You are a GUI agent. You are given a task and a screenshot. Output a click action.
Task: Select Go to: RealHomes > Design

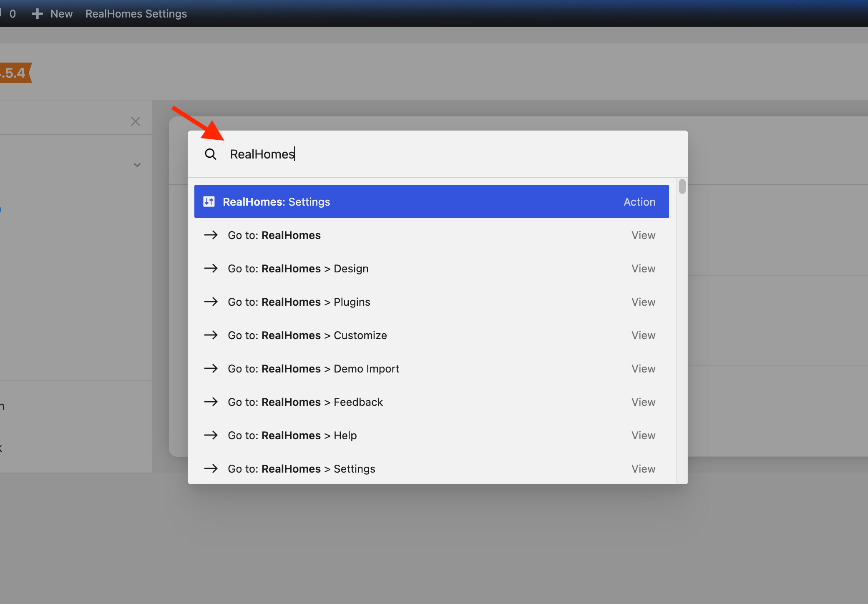[x=432, y=269]
